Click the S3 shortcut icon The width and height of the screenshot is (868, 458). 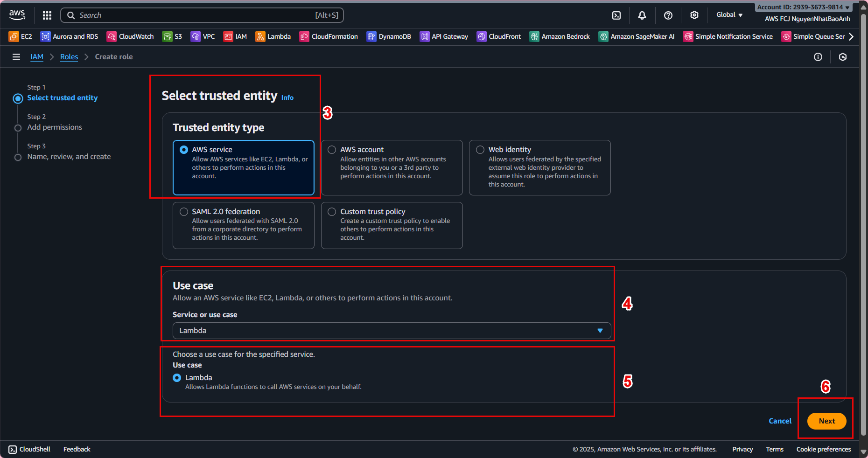167,36
